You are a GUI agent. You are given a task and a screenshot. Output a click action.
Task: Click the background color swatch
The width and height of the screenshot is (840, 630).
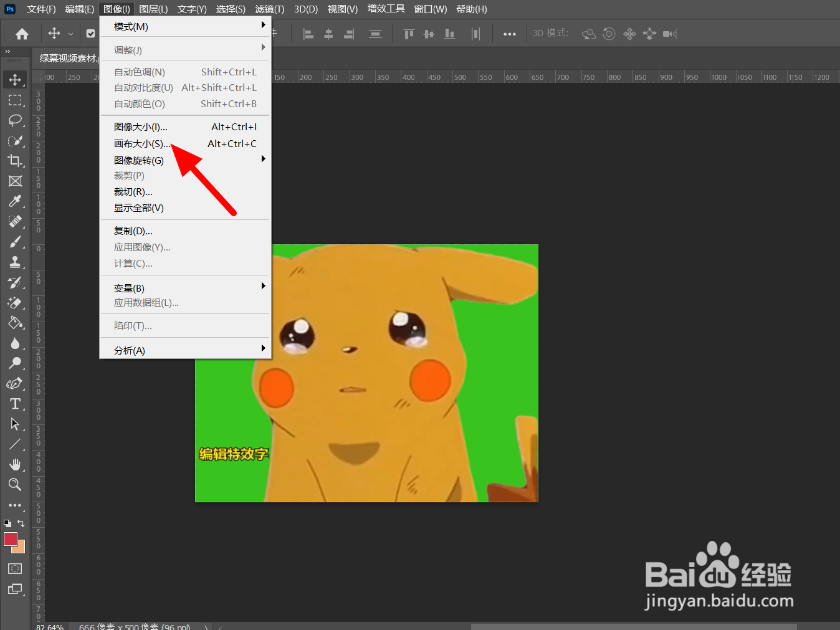click(x=21, y=548)
